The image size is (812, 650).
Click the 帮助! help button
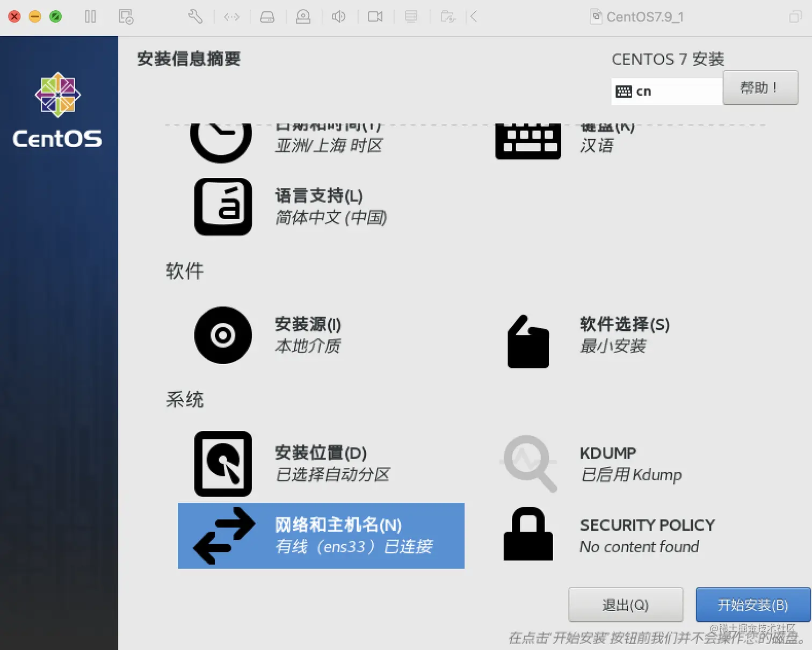point(760,88)
